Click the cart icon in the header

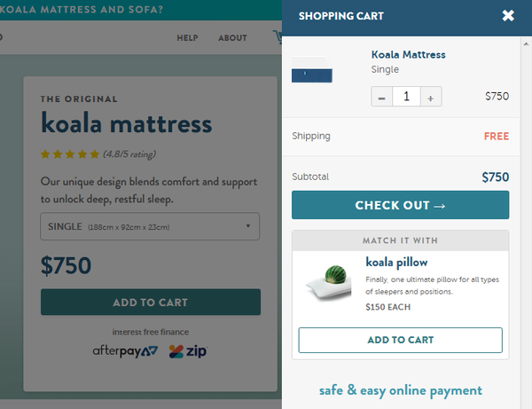[x=277, y=38]
